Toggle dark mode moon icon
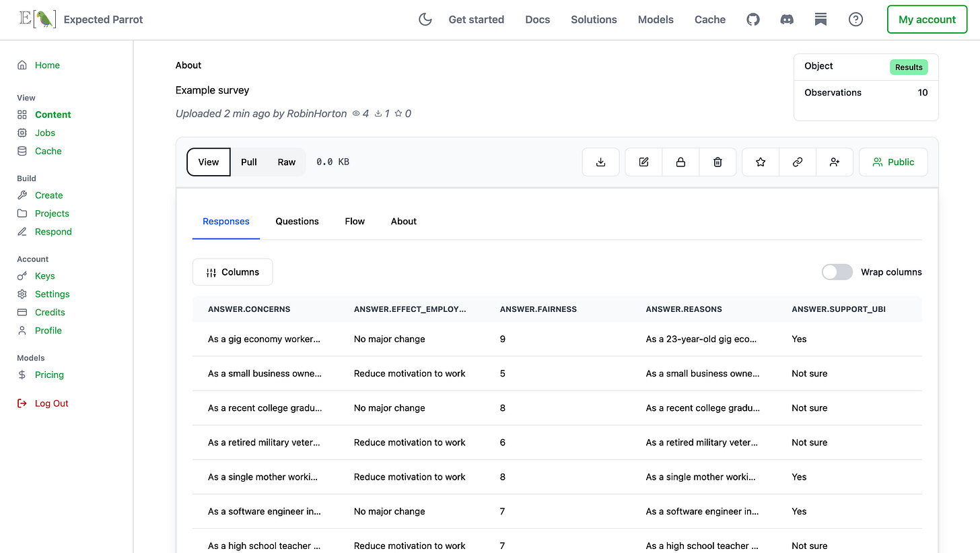 [425, 20]
